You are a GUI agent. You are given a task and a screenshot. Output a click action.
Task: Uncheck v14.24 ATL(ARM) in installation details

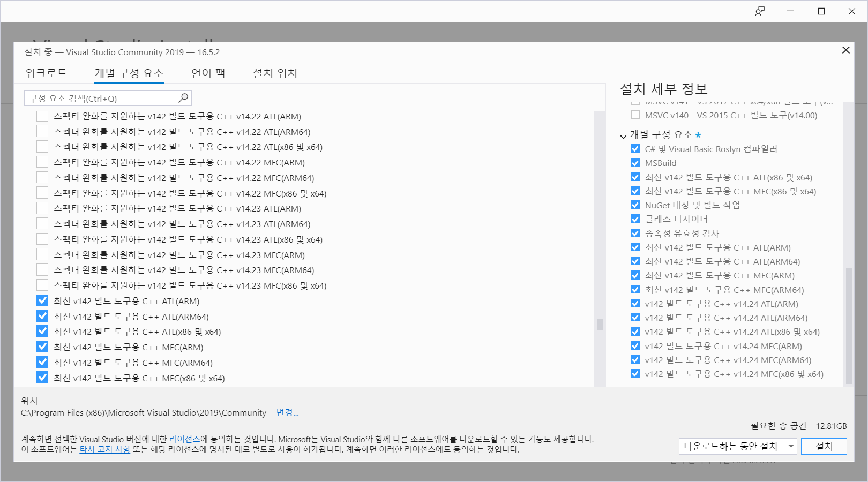[x=635, y=304]
